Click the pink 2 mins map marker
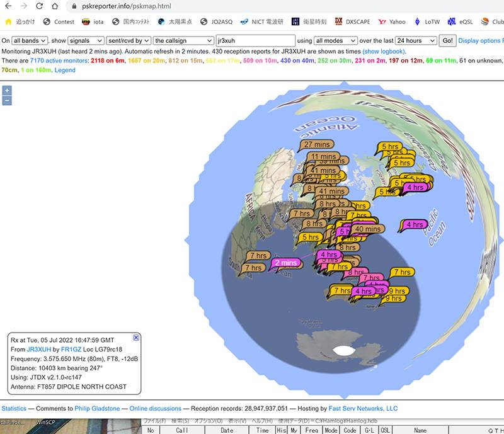Screen dimensions: 504x434 tap(285, 263)
